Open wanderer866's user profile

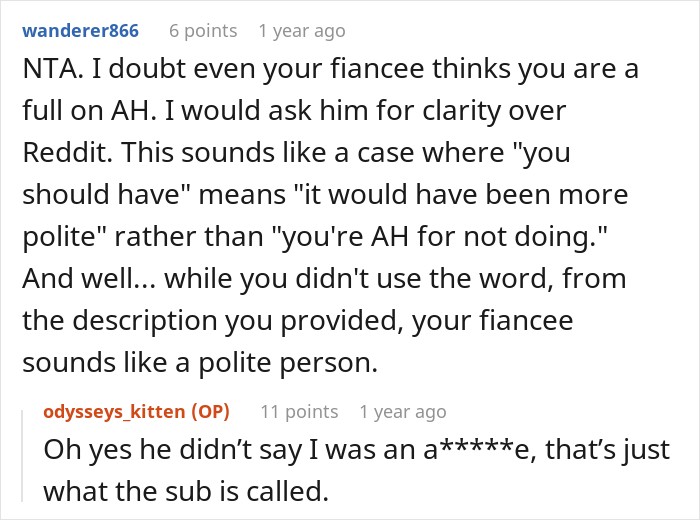pyautogui.click(x=80, y=31)
